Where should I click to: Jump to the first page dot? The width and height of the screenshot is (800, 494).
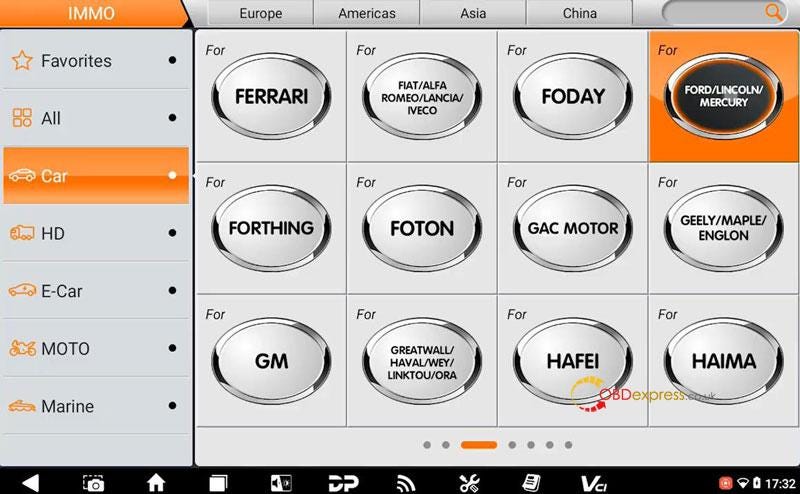pyautogui.click(x=427, y=445)
